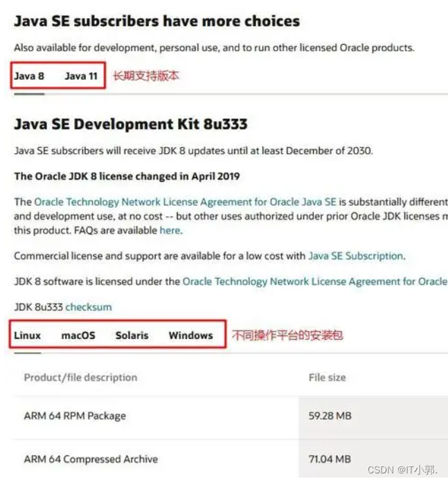
Task: Open the Oracle Java SE license agreement link in the 'The Oracle Technology…' sentence
Action: [185, 202]
